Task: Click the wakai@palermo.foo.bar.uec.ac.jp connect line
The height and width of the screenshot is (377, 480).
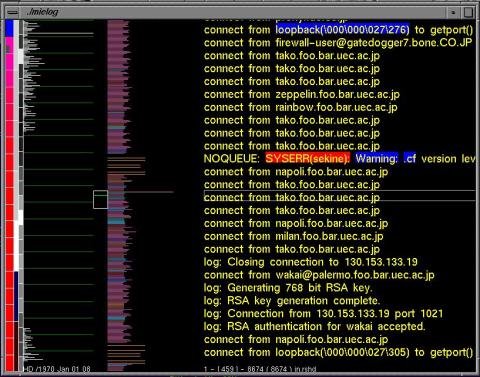Action: click(319, 275)
